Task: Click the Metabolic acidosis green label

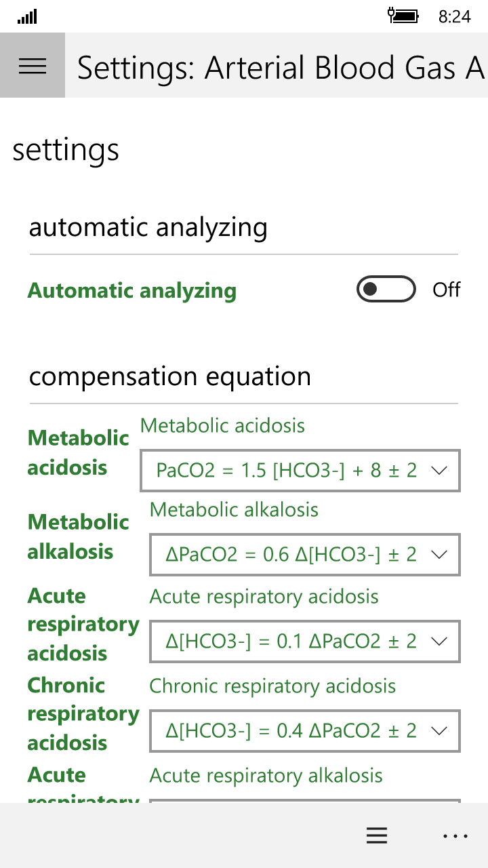Action: coord(78,452)
